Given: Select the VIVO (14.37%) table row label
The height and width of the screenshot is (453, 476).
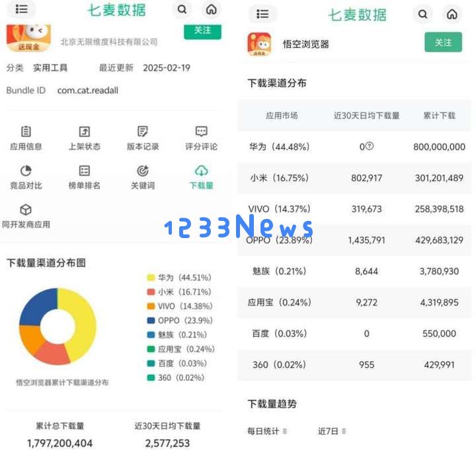Looking at the screenshot, I should click(279, 209).
